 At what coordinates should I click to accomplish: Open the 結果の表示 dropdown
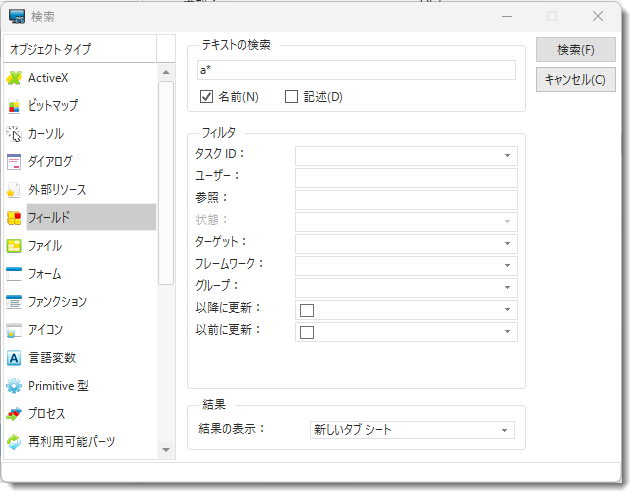point(505,431)
